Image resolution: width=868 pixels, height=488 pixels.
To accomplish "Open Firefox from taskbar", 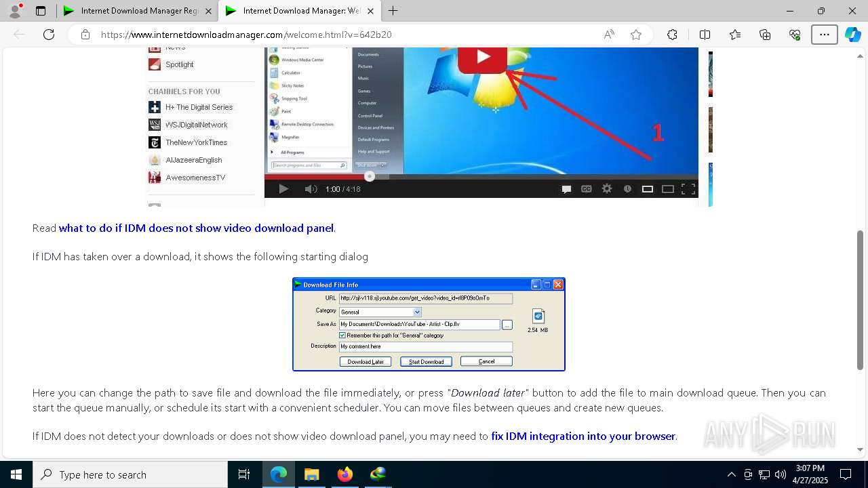I will coord(344,474).
